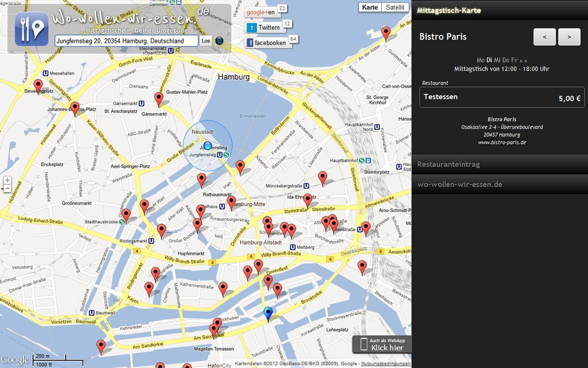588x368 pixels.
Task: Click the red pin at Gänsemarkt
Action: [158, 98]
